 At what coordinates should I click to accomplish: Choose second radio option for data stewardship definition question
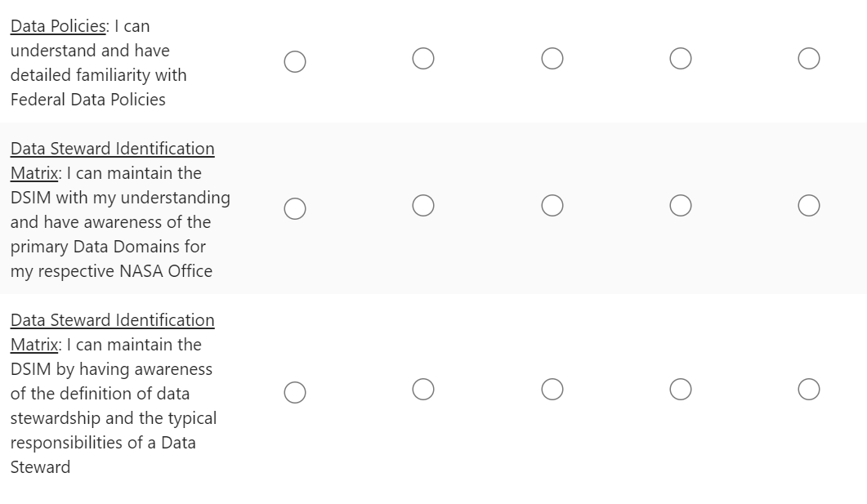tap(423, 390)
